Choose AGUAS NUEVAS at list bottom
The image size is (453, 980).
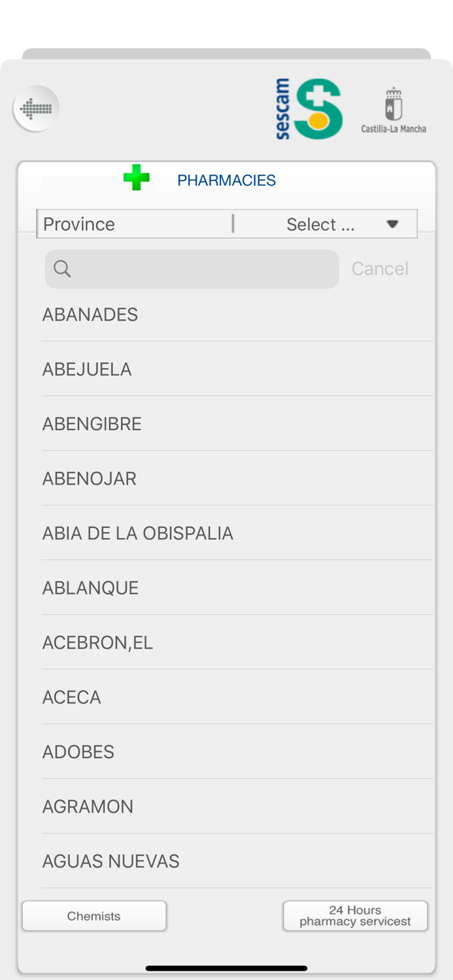(x=110, y=861)
